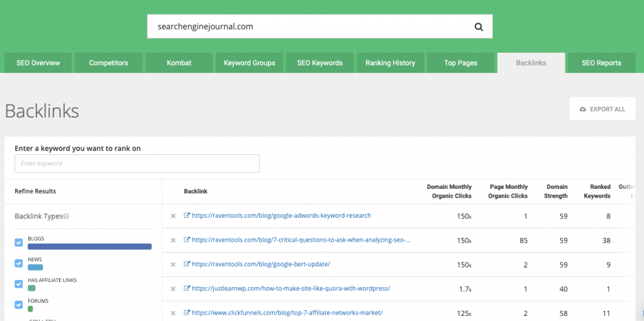The height and width of the screenshot is (321, 644).
Task: Click the domain strength 40 cell
Action: (563, 289)
